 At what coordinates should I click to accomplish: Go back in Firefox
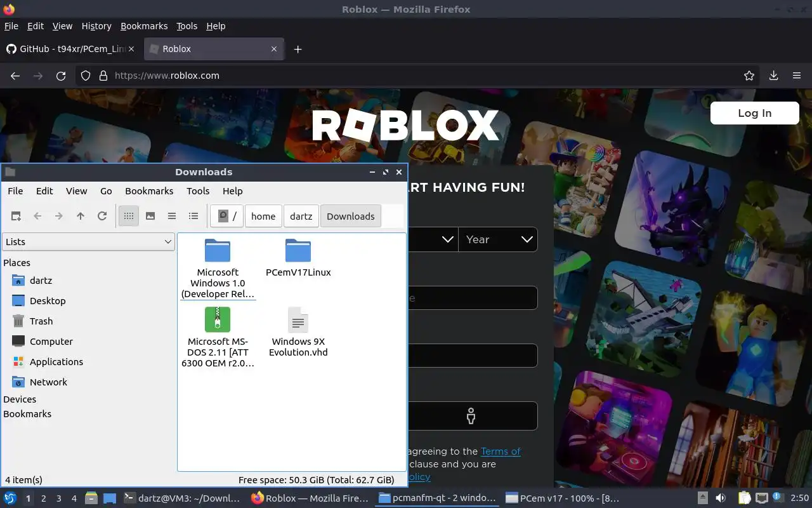pyautogui.click(x=15, y=76)
